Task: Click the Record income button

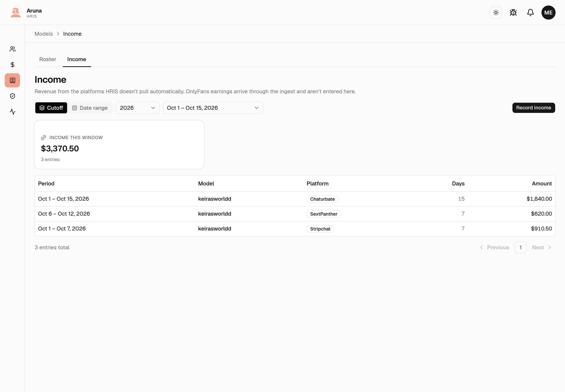Action: [x=534, y=108]
